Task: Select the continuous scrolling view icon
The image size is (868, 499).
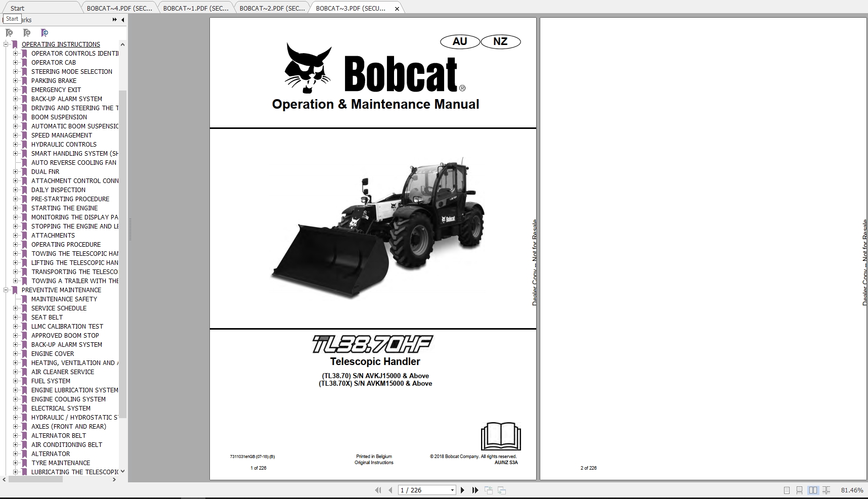Action: tap(799, 490)
